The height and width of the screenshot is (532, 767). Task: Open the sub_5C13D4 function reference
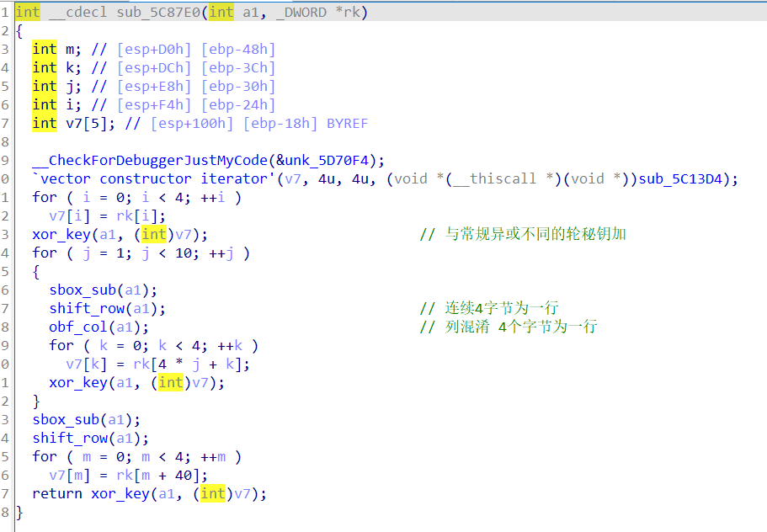pos(681,179)
